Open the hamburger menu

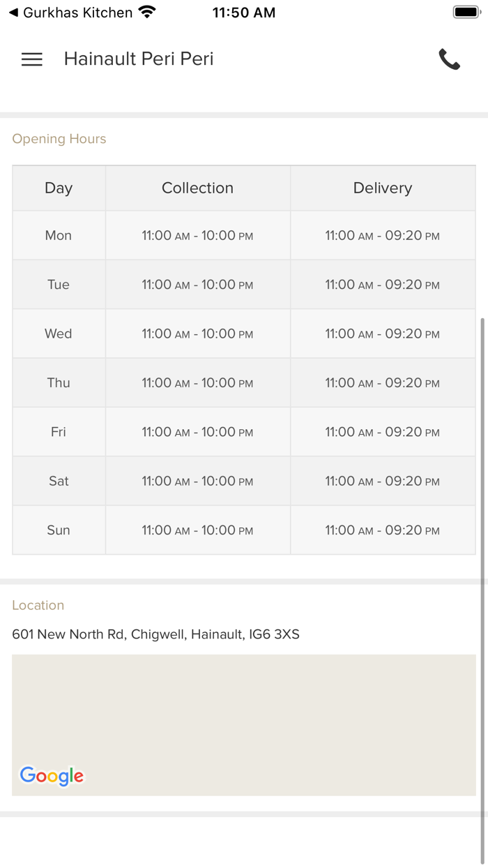32,59
